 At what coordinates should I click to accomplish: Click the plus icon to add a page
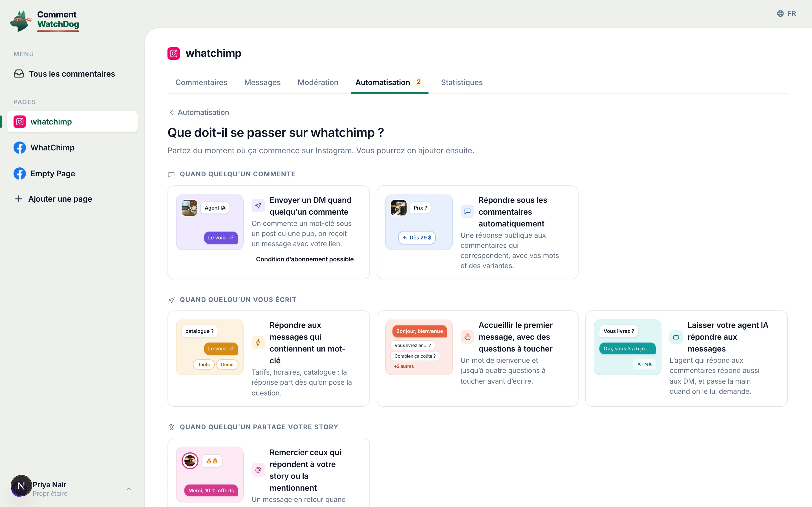(18, 199)
